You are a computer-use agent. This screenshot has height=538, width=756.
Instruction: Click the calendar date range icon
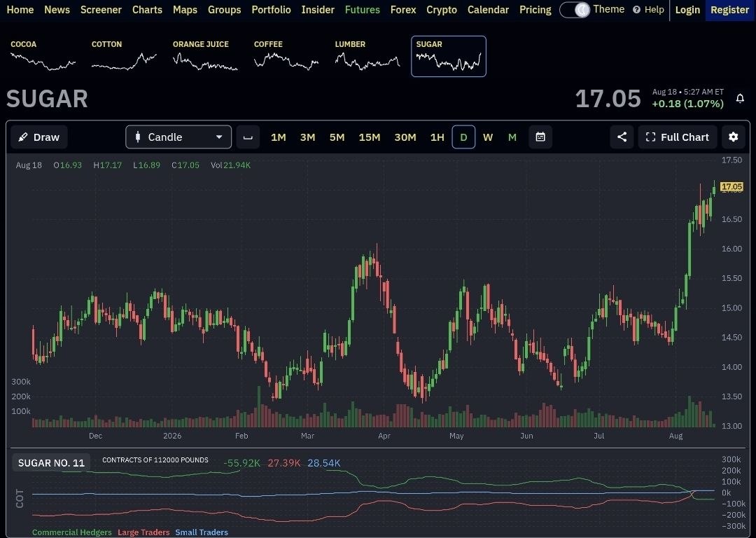540,137
